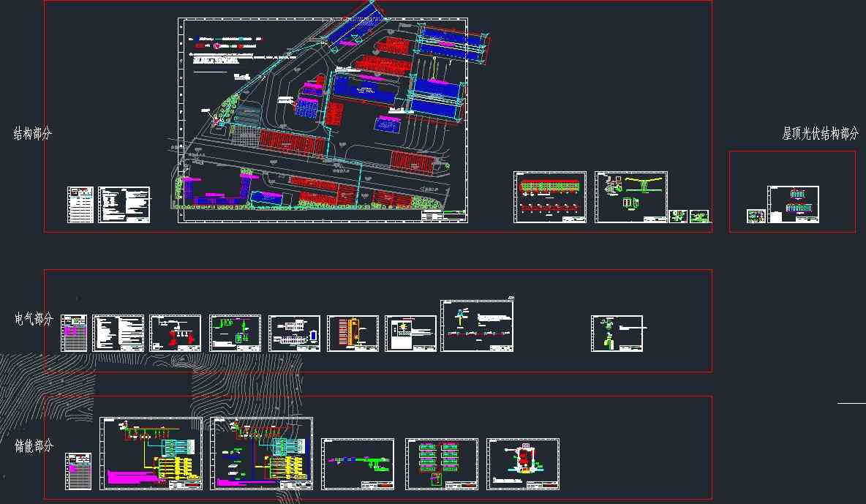The width and height of the screenshot is (866, 504).
Task: Select the electrical sheet with orange cabinet
Action: (x=353, y=334)
